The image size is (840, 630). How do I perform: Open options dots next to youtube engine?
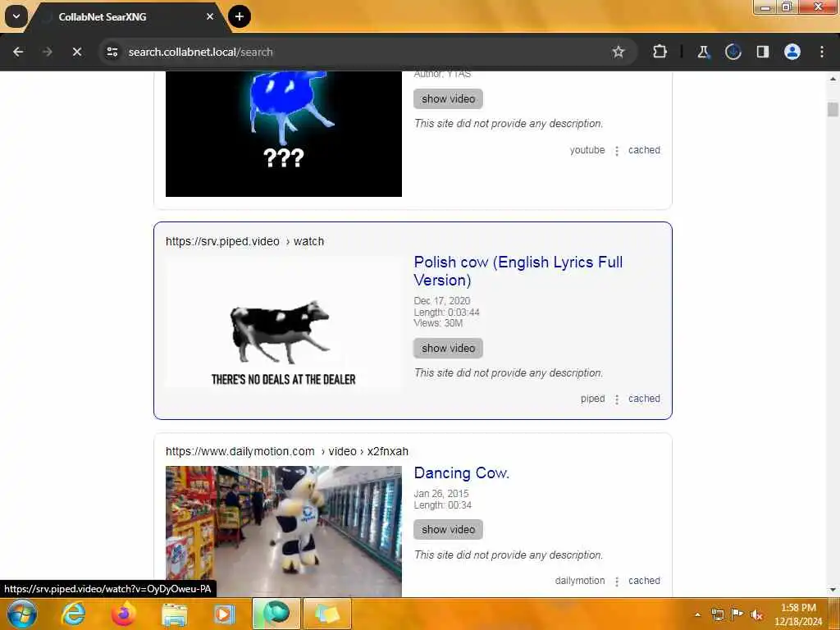coord(617,151)
